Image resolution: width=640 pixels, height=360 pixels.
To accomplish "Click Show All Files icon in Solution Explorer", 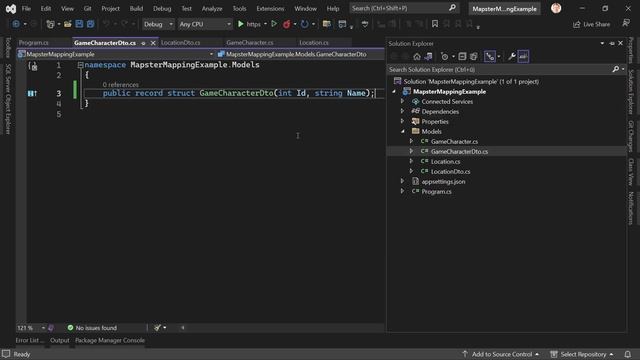I will (x=473, y=57).
